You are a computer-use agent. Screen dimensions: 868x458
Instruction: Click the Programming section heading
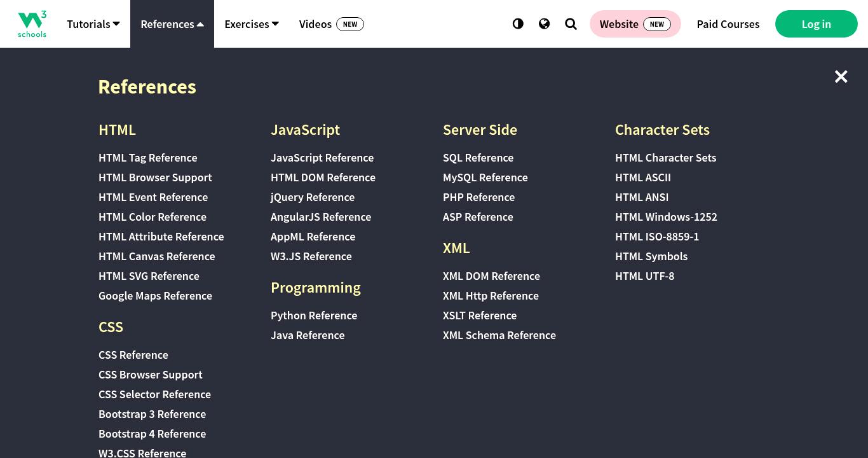click(316, 288)
